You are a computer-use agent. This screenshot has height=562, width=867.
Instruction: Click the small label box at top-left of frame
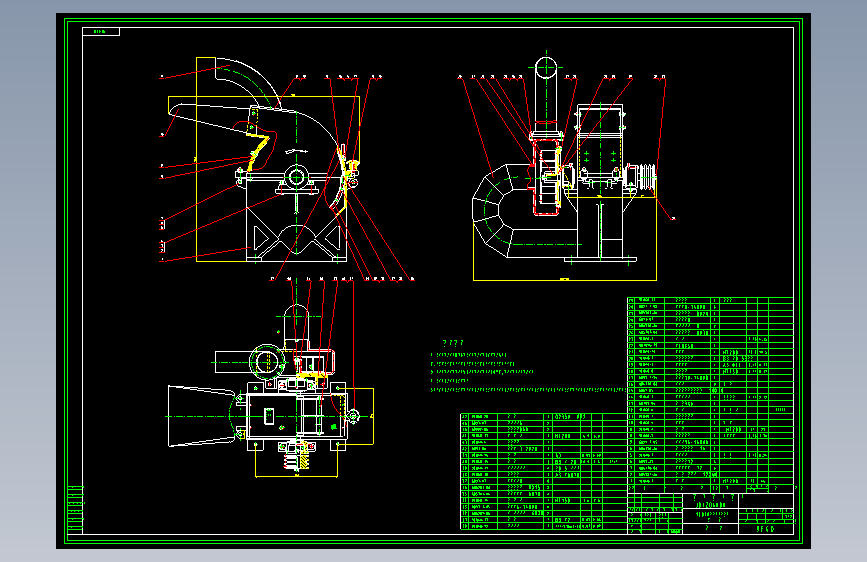pyautogui.click(x=101, y=32)
